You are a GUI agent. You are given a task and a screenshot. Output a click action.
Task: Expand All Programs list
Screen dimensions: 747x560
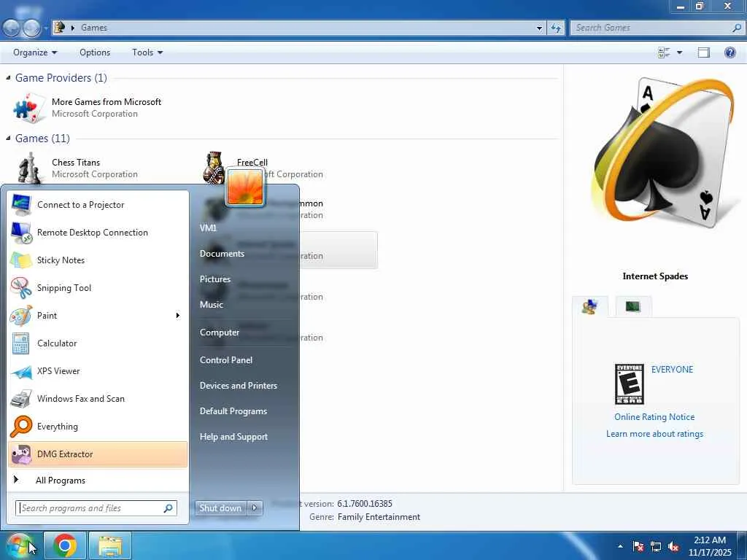[98, 480]
